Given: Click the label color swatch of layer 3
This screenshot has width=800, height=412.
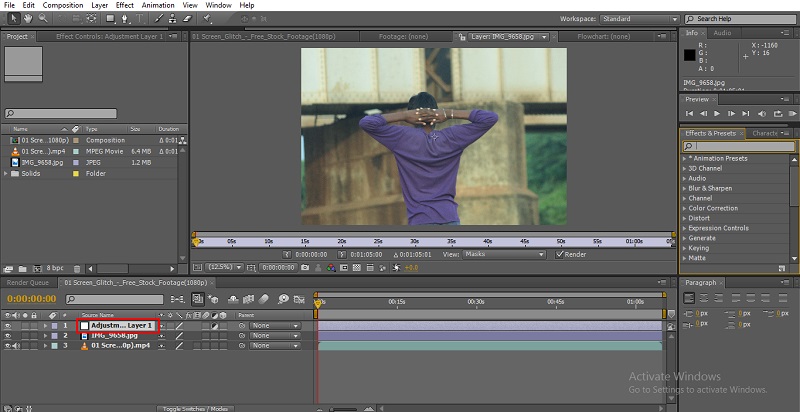Looking at the screenshot, I should click(54, 346).
